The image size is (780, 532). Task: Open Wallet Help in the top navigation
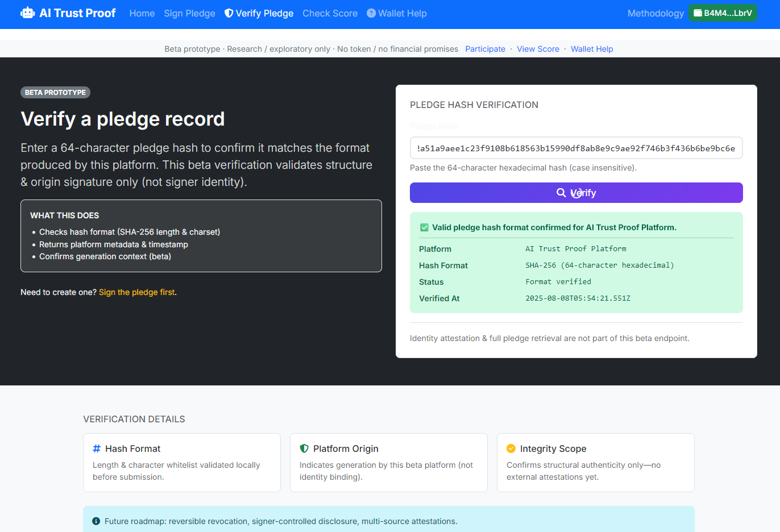point(397,13)
